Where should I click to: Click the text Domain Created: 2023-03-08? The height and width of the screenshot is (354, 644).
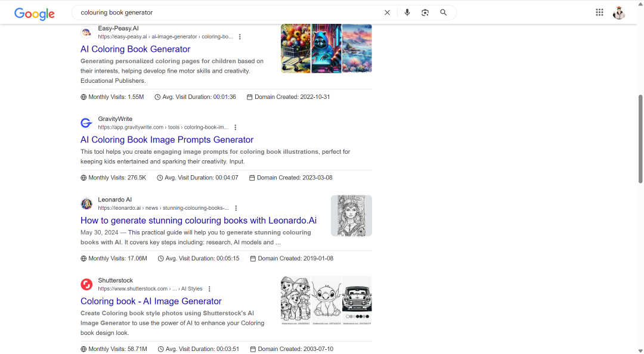[295, 178]
